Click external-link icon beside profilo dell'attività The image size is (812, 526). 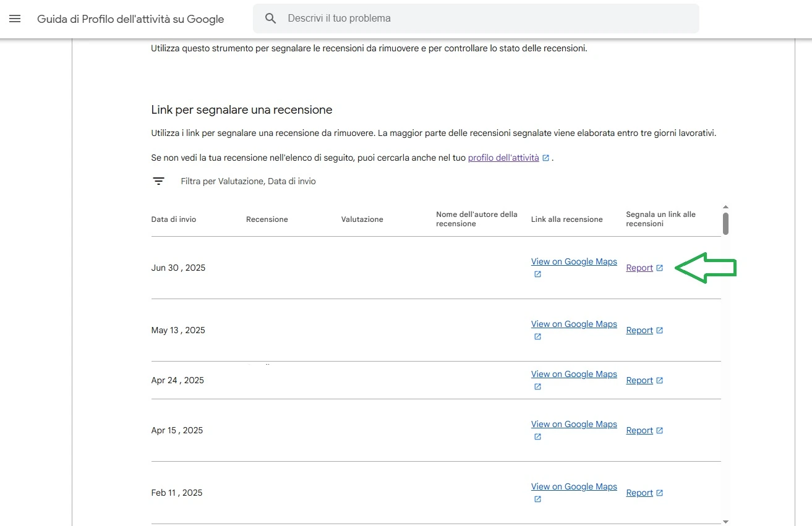pos(545,158)
